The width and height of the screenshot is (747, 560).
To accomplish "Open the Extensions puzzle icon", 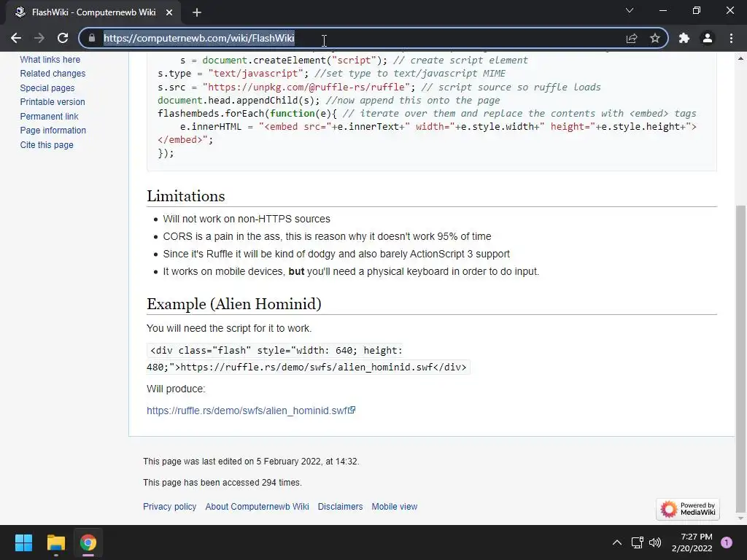I will tap(684, 38).
